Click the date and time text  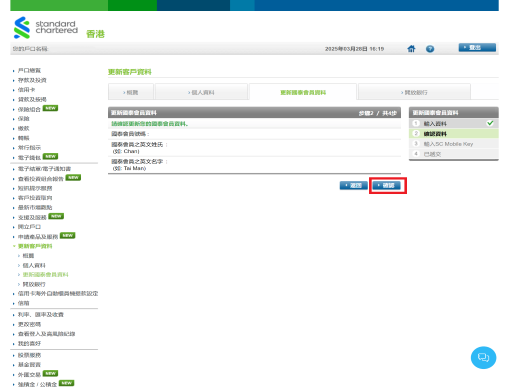coord(354,49)
